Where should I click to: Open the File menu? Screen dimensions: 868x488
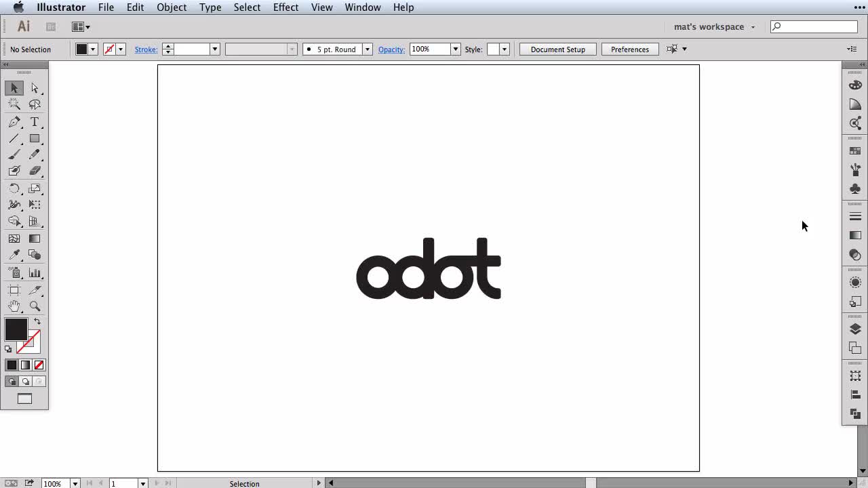coord(106,7)
